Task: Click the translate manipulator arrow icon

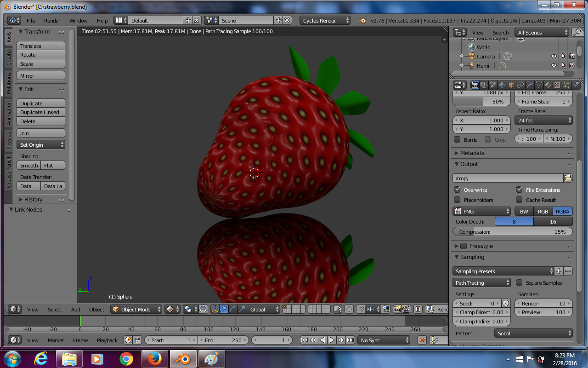Action: click(224, 309)
